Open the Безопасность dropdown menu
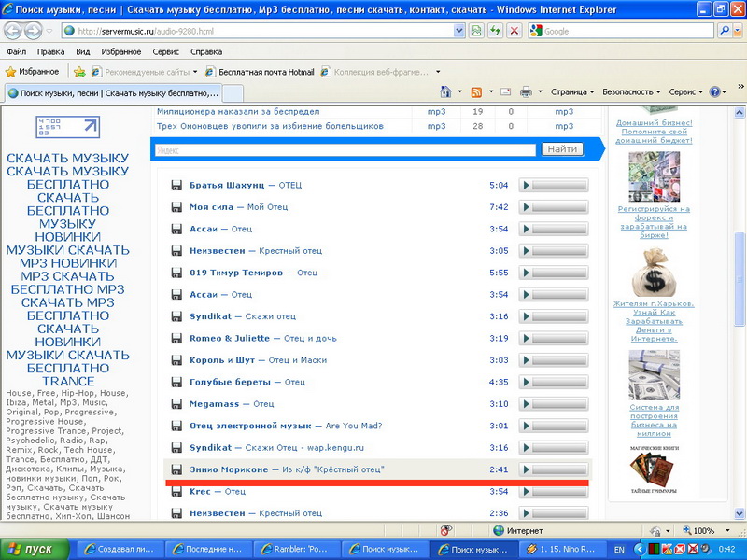 [x=631, y=92]
